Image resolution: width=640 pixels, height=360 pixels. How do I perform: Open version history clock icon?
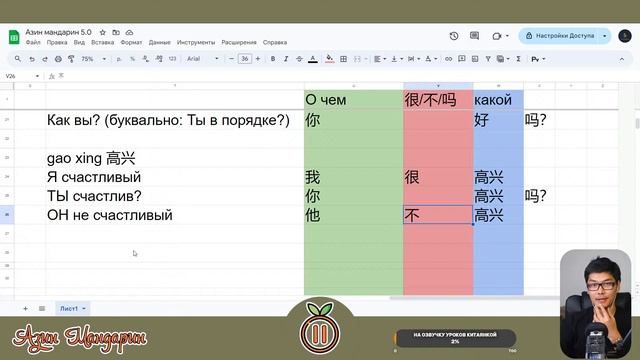pos(454,36)
